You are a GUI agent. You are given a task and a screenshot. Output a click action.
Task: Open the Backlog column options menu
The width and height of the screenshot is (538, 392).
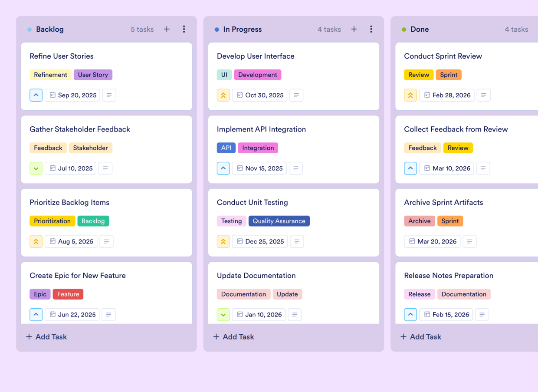[x=184, y=29]
